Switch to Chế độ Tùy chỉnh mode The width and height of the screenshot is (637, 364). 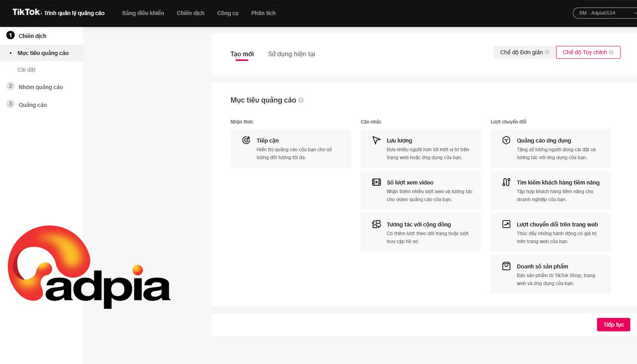pos(588,52)
